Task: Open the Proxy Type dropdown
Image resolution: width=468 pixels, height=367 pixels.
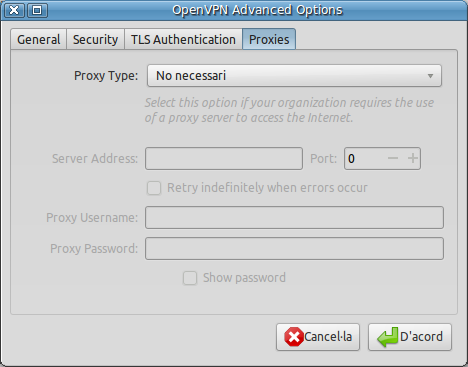Action: point(294,76)
